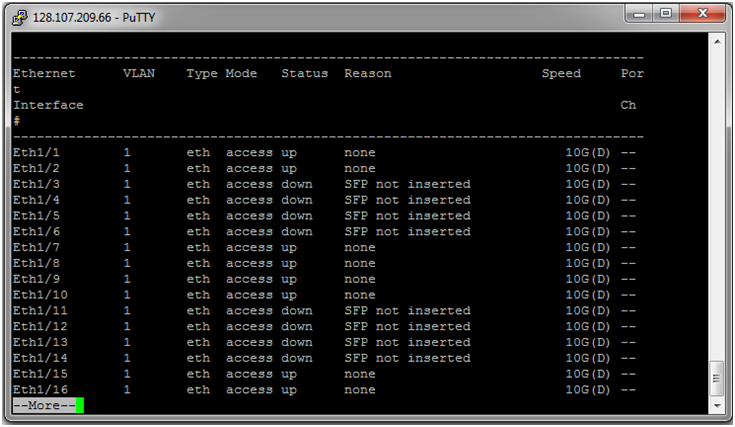
Task: Click the Reason column header
Action: pos(368,74)
